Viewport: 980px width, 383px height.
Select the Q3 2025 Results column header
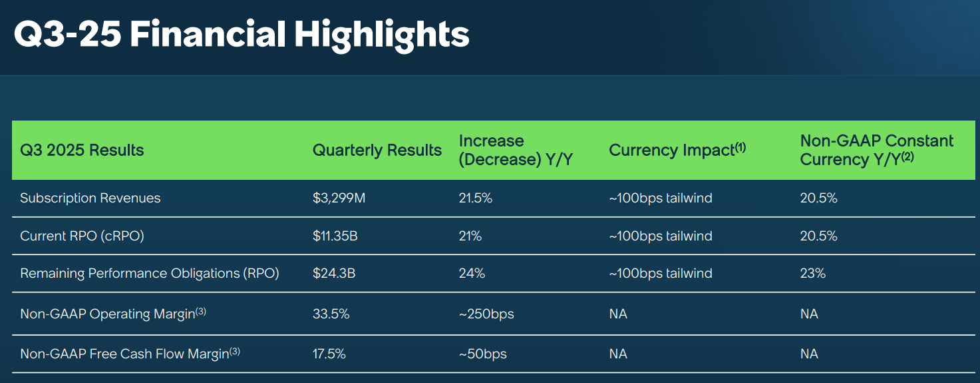tap(82, 151)
